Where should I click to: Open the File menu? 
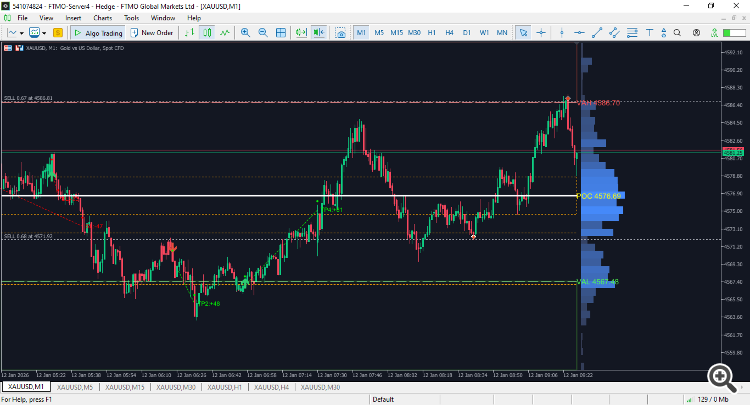pos(22,18)
